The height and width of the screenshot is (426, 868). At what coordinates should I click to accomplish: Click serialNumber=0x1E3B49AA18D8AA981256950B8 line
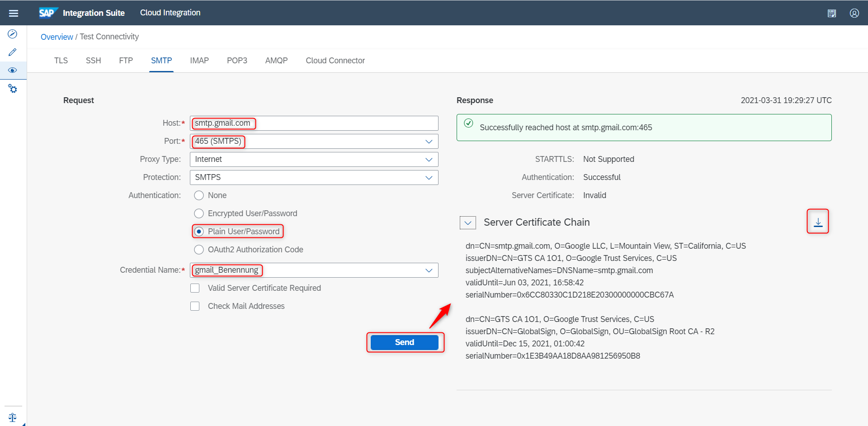click(553, 356)
